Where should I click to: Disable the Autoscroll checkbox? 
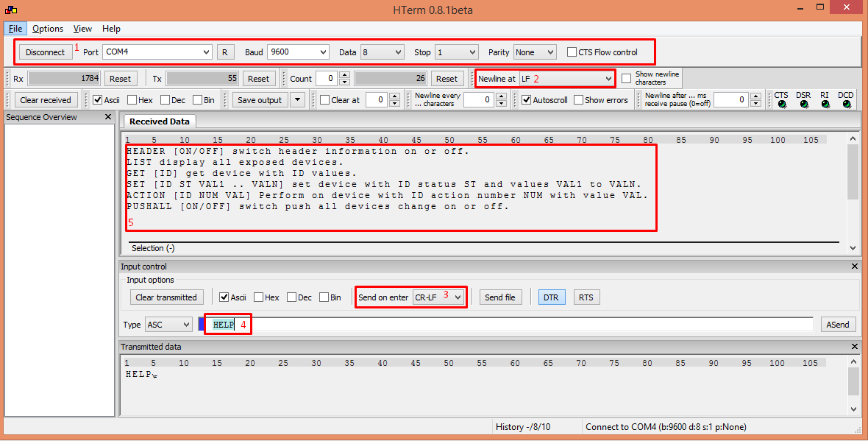[526, 100]
